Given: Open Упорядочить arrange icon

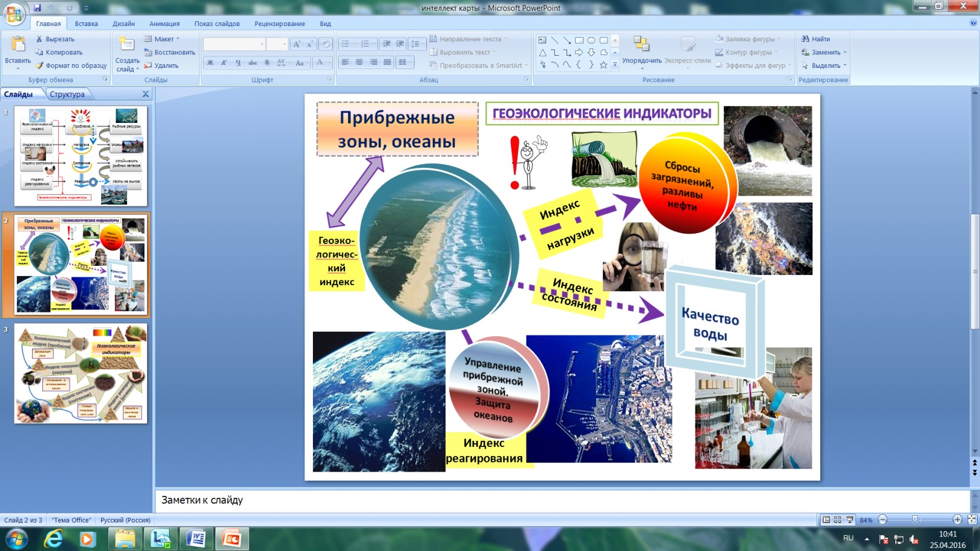Looking at the screenshot, I should click(x=641, y=44).
